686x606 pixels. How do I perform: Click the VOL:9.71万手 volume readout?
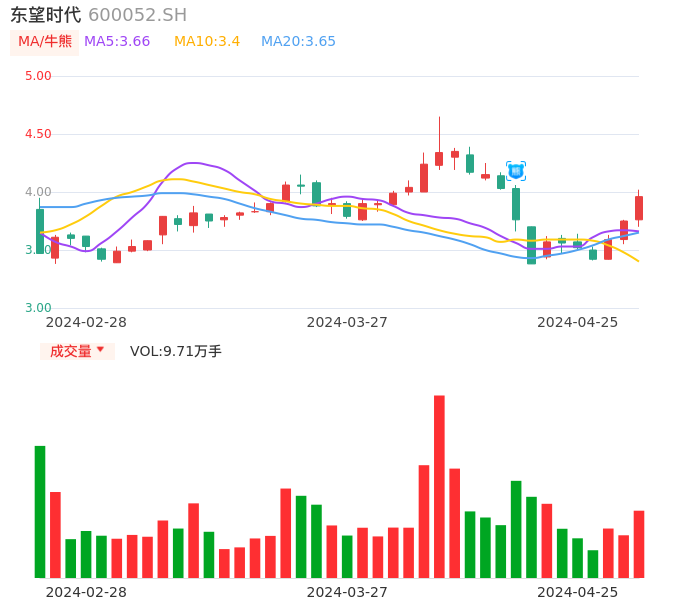[x=175, y=351]
